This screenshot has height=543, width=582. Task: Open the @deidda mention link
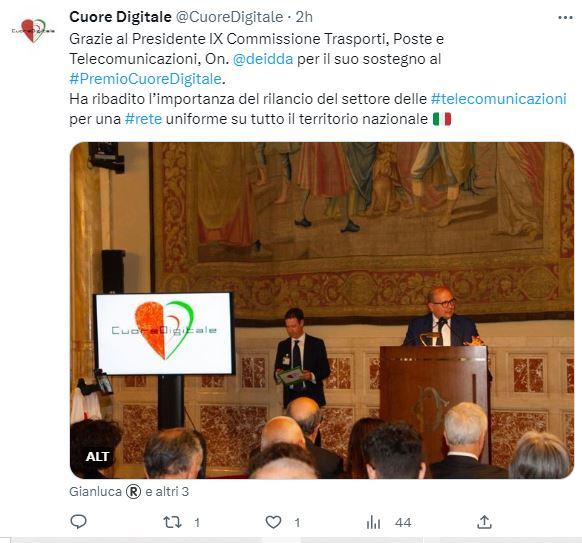(263, 59)
